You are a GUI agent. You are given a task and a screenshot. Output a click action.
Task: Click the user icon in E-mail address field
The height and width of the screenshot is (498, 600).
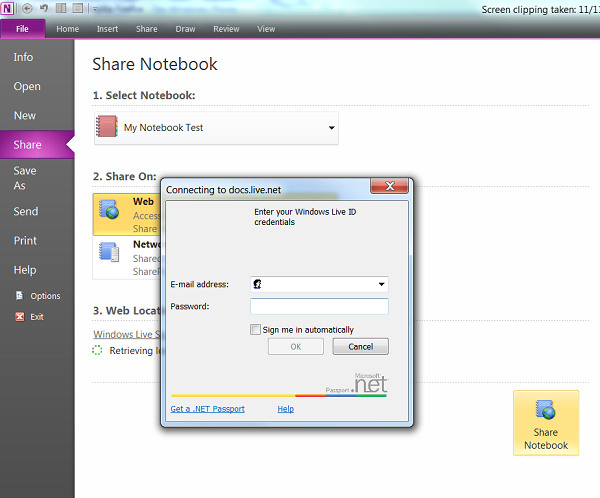click(258, 284)
